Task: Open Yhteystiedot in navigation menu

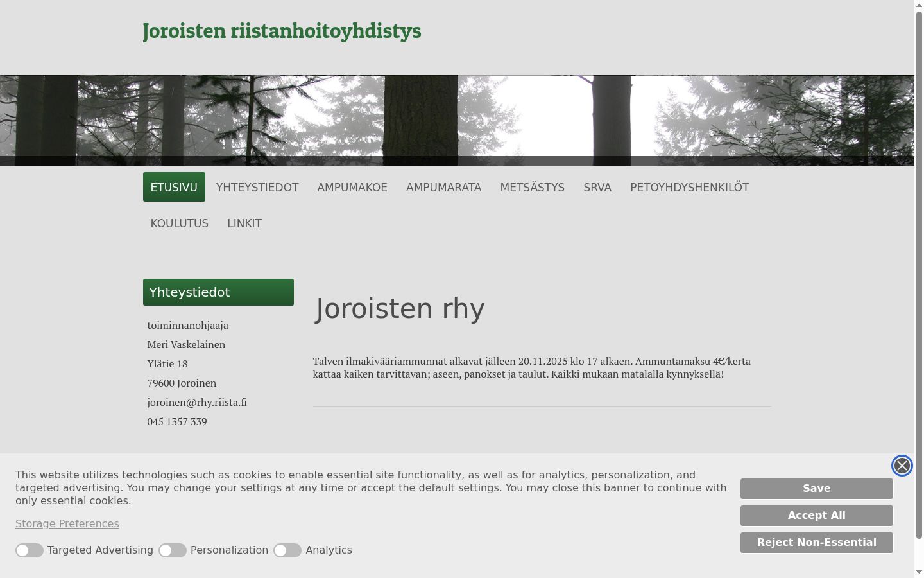Action: click(x=257, y=188)
